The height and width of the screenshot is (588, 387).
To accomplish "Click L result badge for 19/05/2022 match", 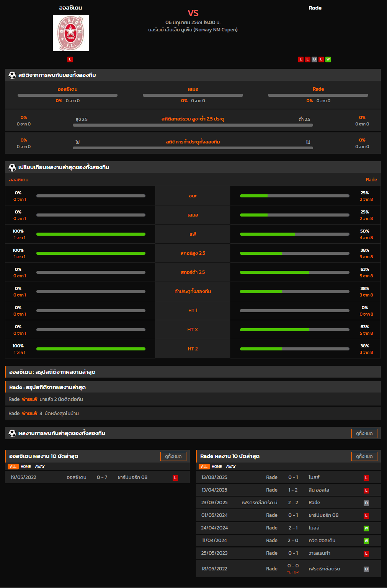I will coord(175,478).
